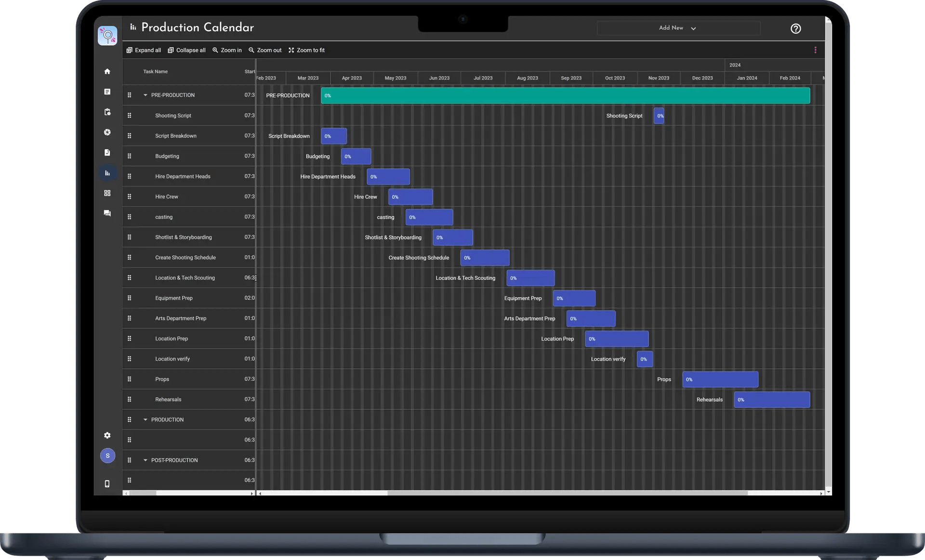925x560 pixels.
Task: Click the Zoom out button
Action: [x=265, y=50]
